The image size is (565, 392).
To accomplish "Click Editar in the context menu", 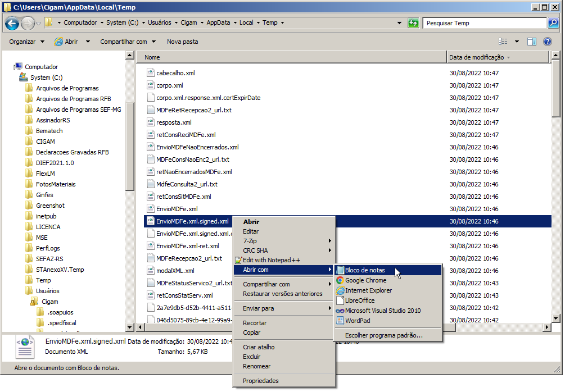I will [x=284, y=231].
